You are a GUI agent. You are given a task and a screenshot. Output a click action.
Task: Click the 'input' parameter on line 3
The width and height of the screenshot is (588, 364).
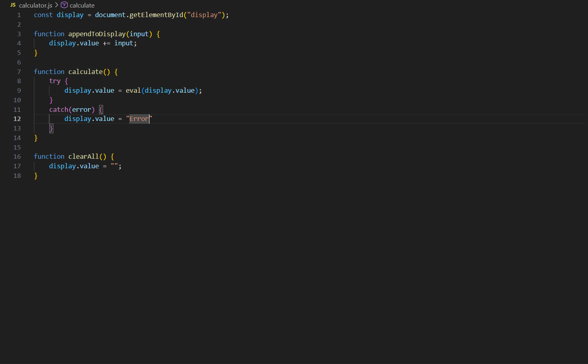(139, 34)
